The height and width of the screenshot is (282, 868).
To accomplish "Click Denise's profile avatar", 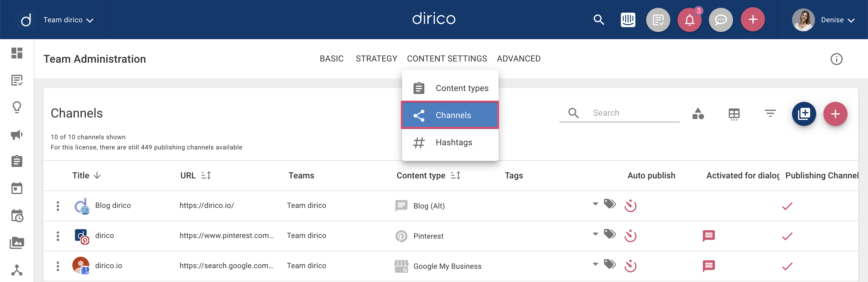I will coord(803,20).
